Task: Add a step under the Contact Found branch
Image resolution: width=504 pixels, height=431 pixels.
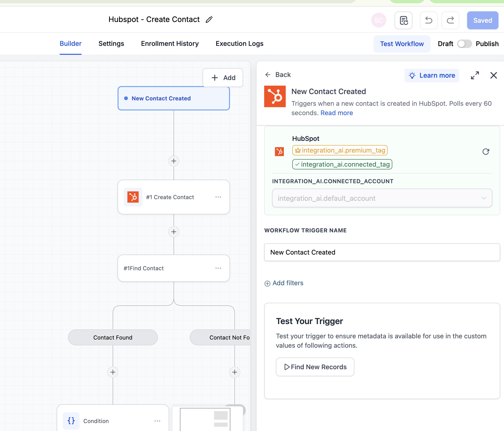Action: (x=113, y=372)
